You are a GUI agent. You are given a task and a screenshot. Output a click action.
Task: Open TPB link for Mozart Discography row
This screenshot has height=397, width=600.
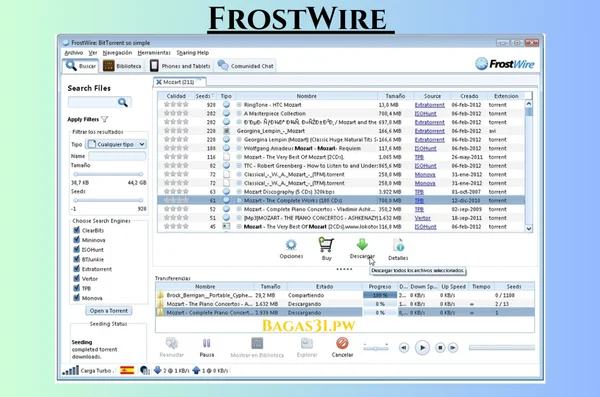pyautogui.click(x=419, y=192)
